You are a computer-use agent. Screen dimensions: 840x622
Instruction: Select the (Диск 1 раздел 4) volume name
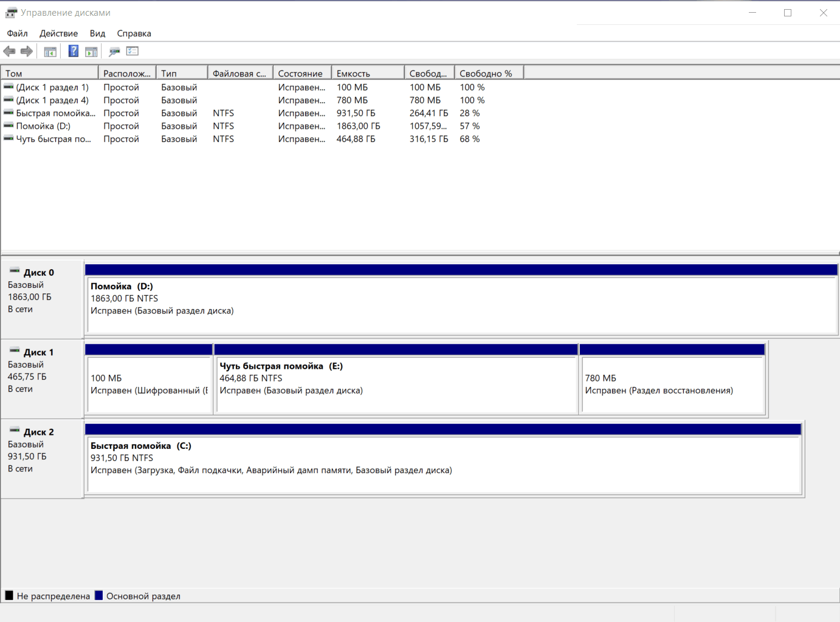click(52, 100)
